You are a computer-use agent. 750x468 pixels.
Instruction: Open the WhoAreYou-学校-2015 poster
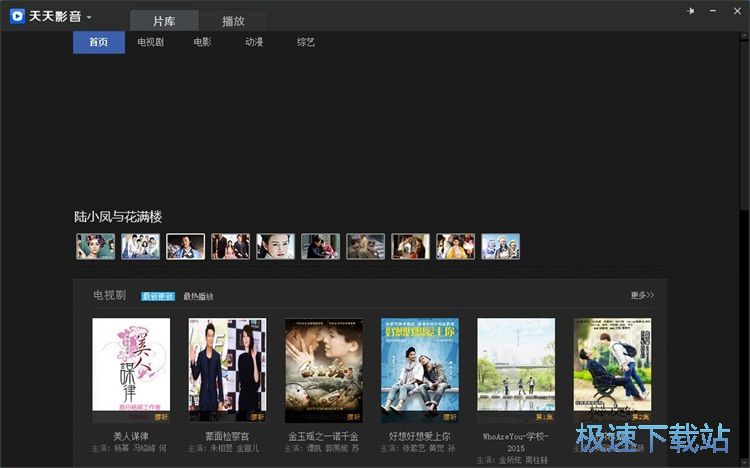(516, 370)
